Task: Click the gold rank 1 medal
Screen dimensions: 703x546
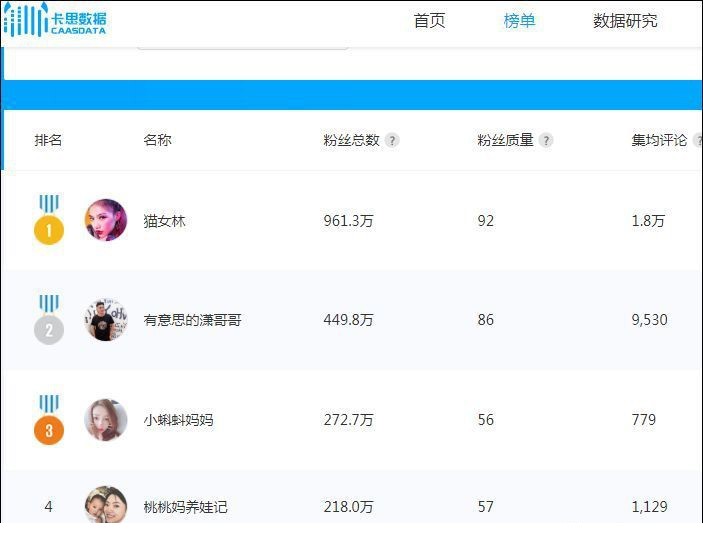Action: pyautogui.click(x=49, y=220)
